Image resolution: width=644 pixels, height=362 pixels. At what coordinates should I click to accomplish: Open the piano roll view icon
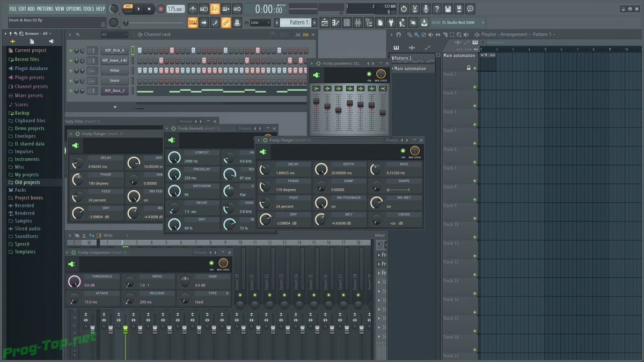(x=335, y=23)
